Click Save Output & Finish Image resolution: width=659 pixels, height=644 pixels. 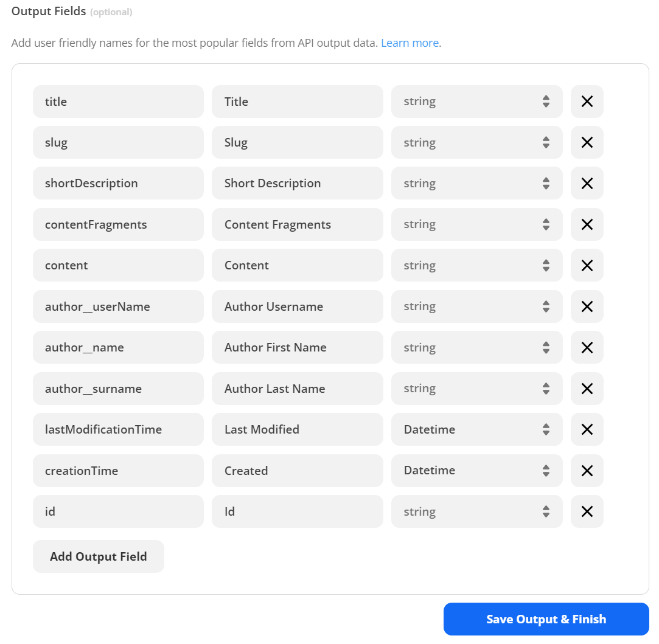pos(546,619)
